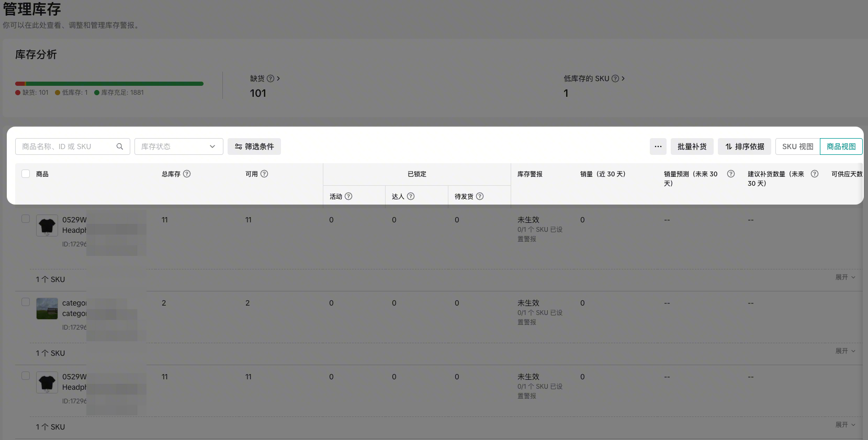Click the inventory status progress bar
The height and width of the screenshot is (440, 868).
pos(109,84)
